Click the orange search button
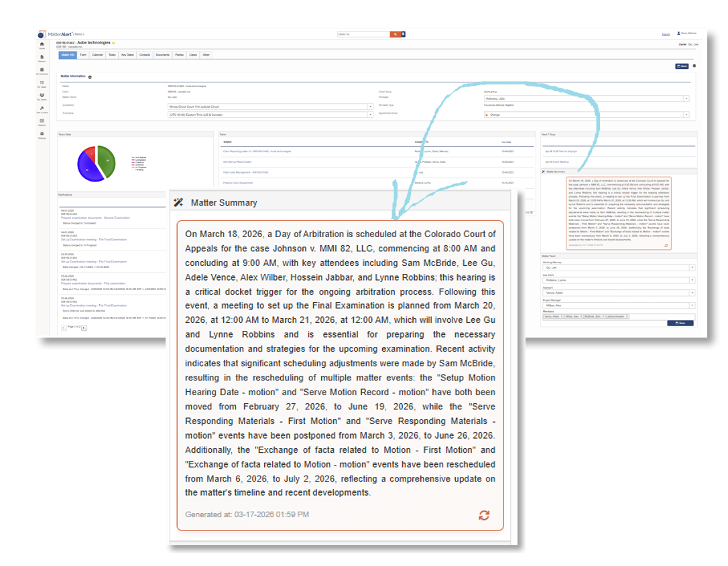Screen dimensions: 728x566 click(x=395, y=34)
